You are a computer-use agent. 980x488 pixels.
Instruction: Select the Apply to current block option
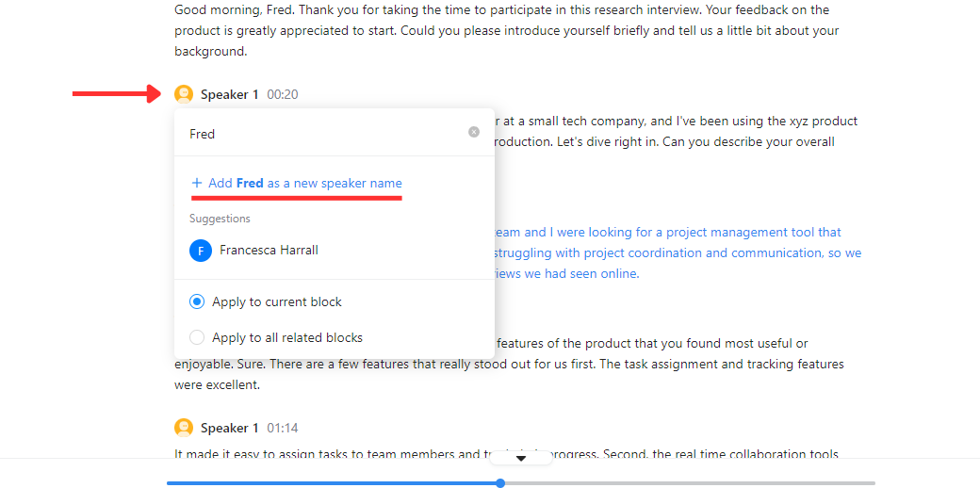coord(197,302)
